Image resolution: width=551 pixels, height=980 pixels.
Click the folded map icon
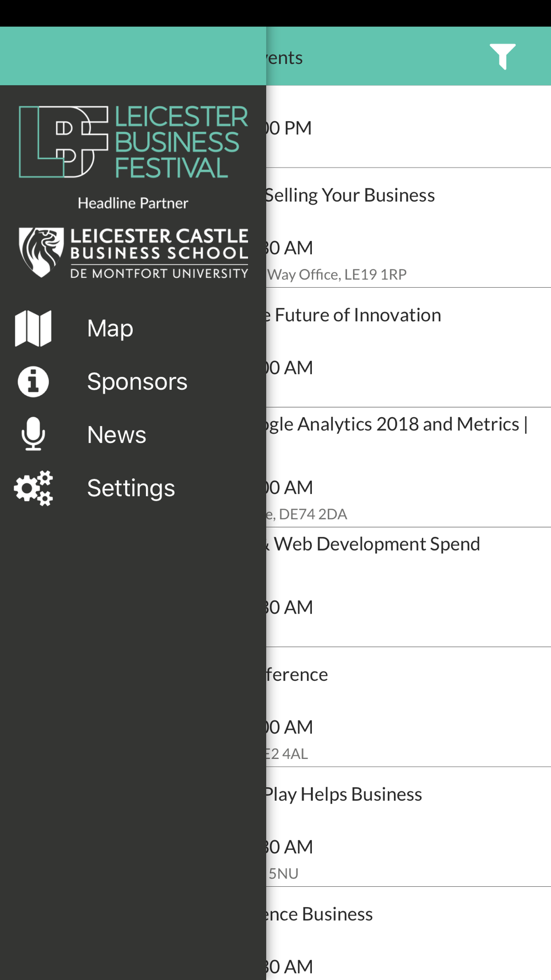click(x=33, y=329)
